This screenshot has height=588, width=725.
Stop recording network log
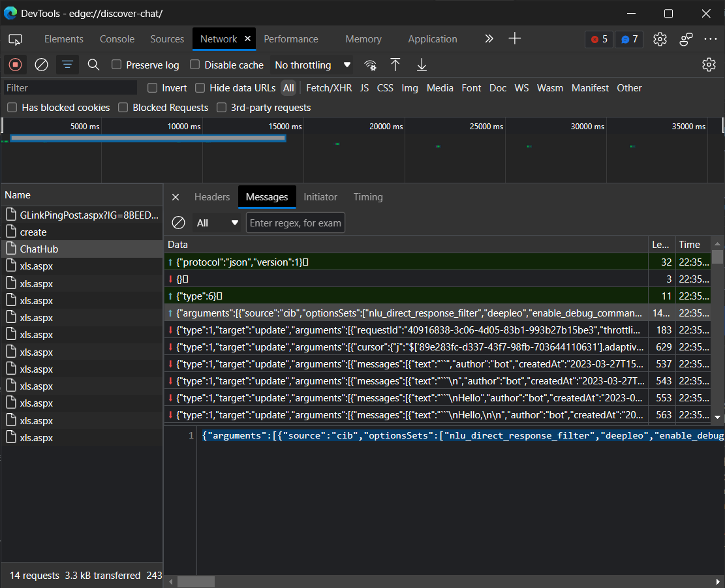(14, 65)
